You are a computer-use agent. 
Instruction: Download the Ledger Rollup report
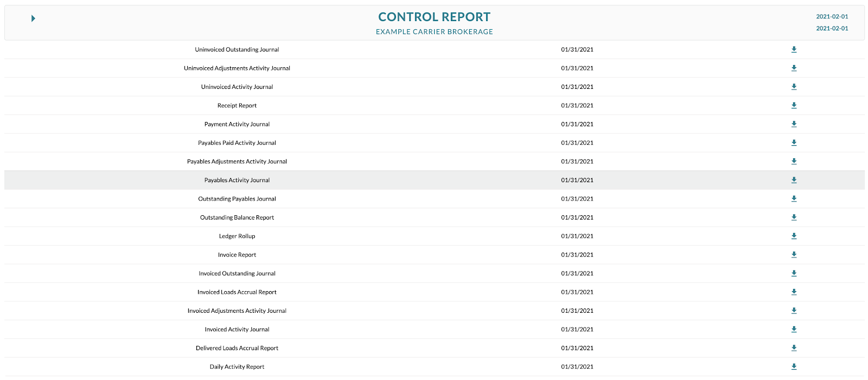coord(794,236)
